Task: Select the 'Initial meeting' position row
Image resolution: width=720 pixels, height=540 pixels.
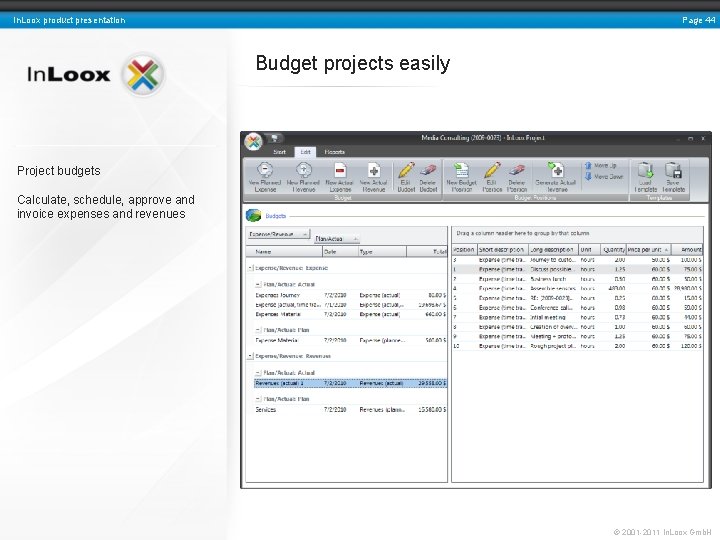Action: point(577,317)
